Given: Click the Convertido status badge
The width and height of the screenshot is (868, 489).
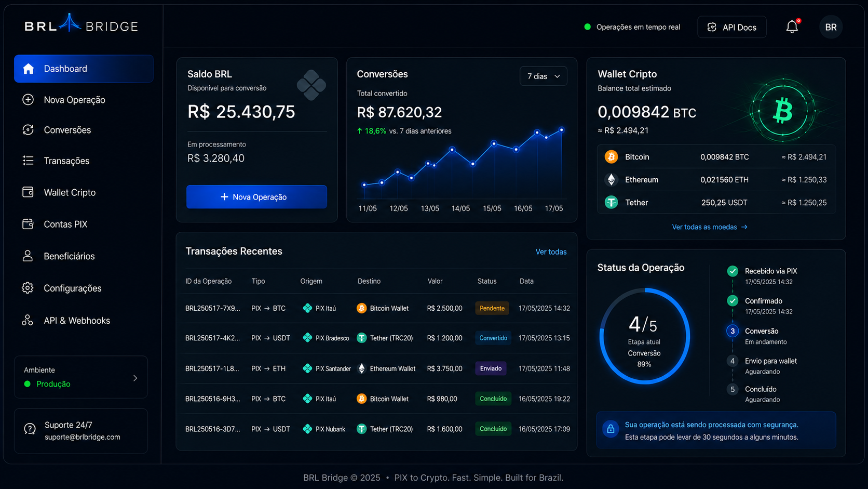Looking at the screenshot, I should coord(493,338).
